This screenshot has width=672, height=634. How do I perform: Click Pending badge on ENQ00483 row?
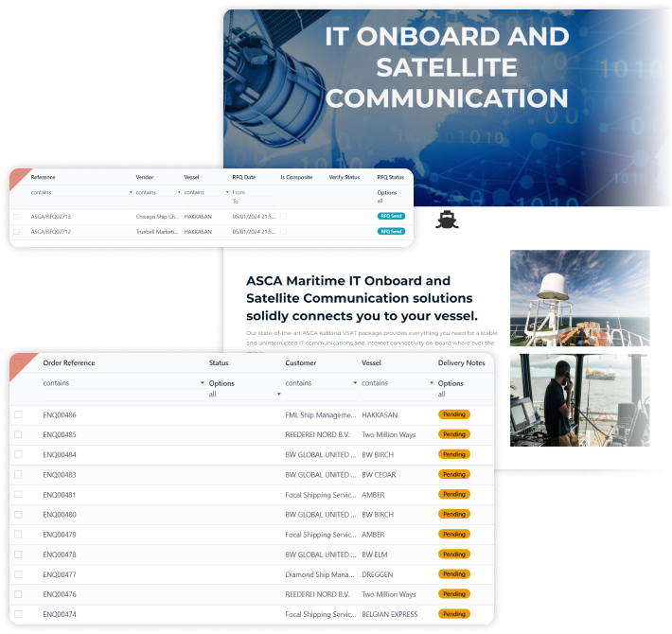tap(454, 474)
